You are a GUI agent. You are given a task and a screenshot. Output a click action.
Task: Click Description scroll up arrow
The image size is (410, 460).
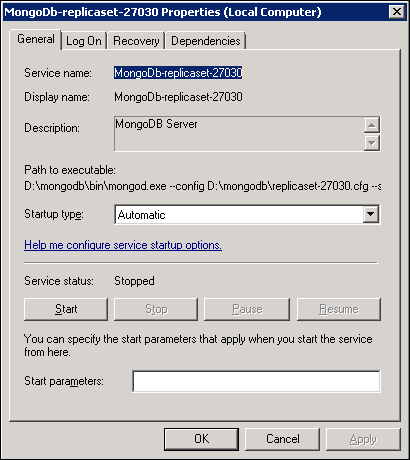click(372, 125)
